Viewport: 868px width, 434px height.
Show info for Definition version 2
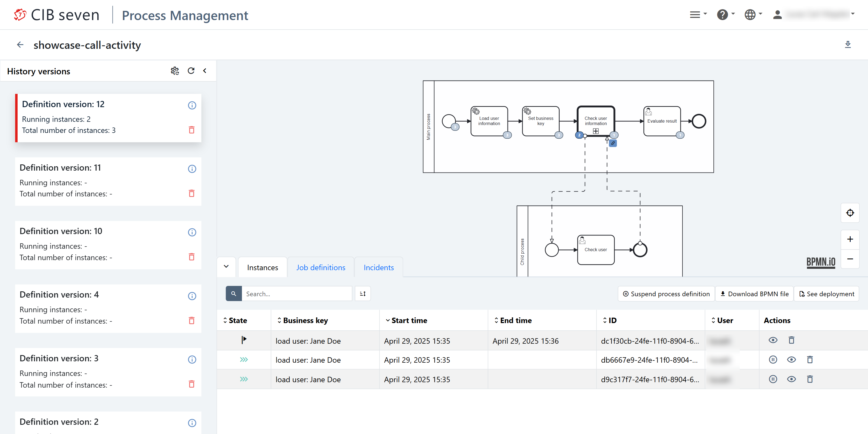tap(192, 423)
